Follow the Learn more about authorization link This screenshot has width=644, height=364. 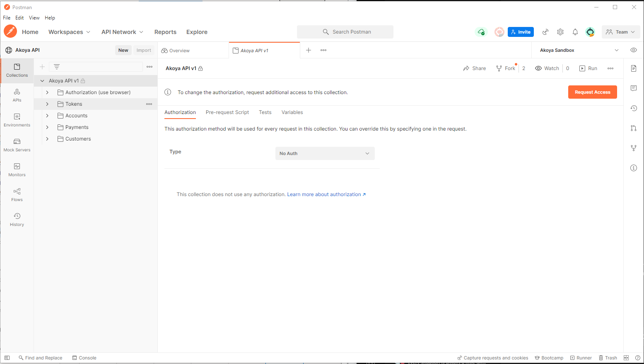point(326,194)
